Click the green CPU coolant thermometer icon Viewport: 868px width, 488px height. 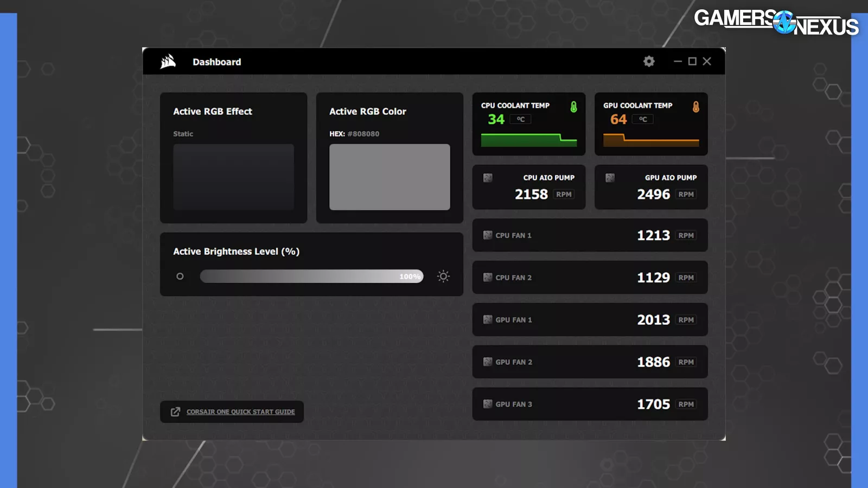tap(573, 107)
